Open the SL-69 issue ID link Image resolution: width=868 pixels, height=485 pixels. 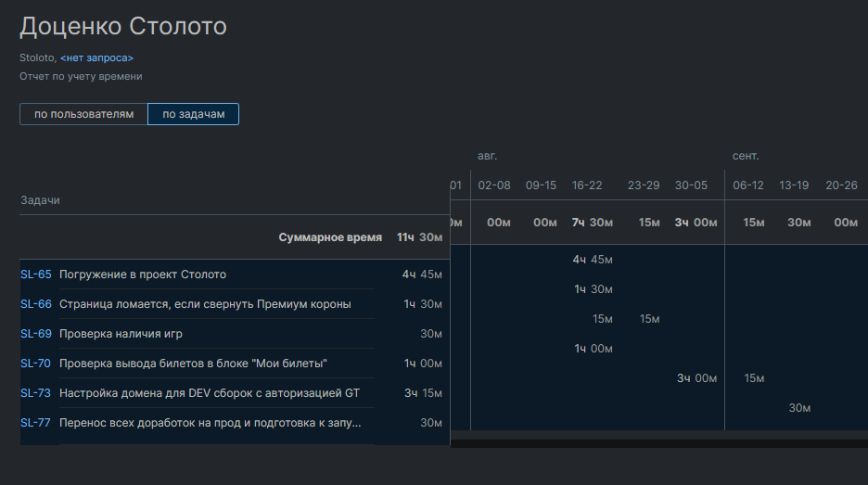35,334
